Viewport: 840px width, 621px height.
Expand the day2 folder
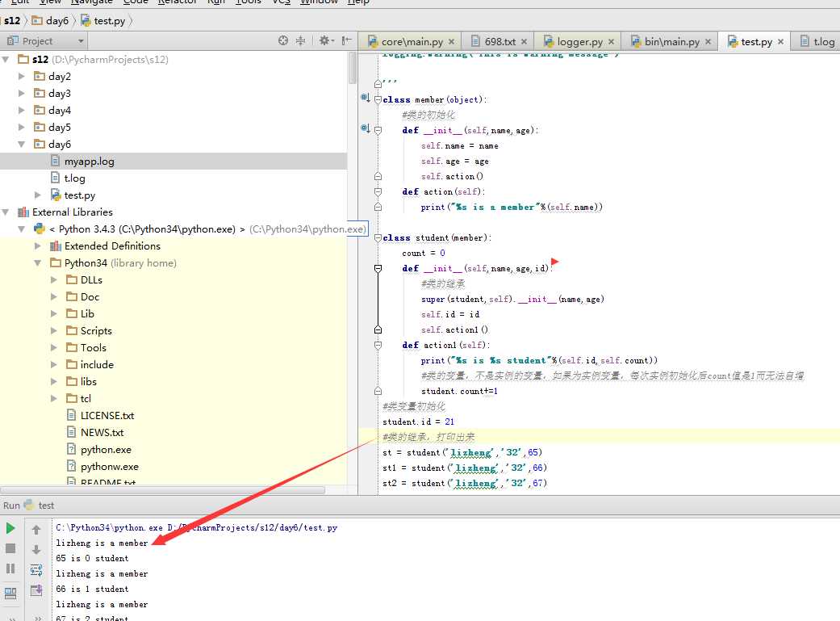point(22,76)
